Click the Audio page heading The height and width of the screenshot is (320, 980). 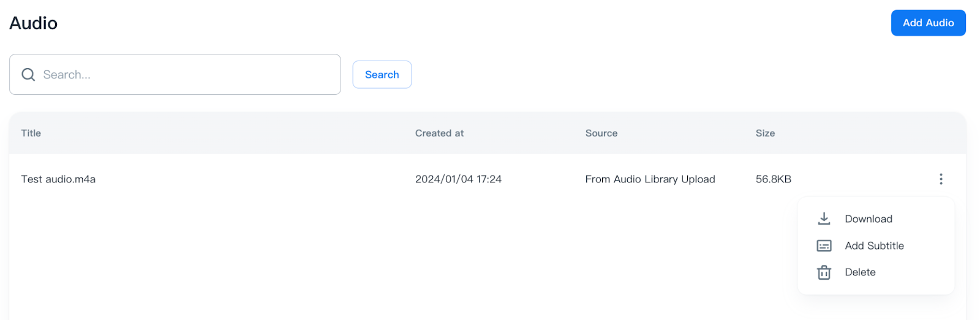(x=34, y=23)
